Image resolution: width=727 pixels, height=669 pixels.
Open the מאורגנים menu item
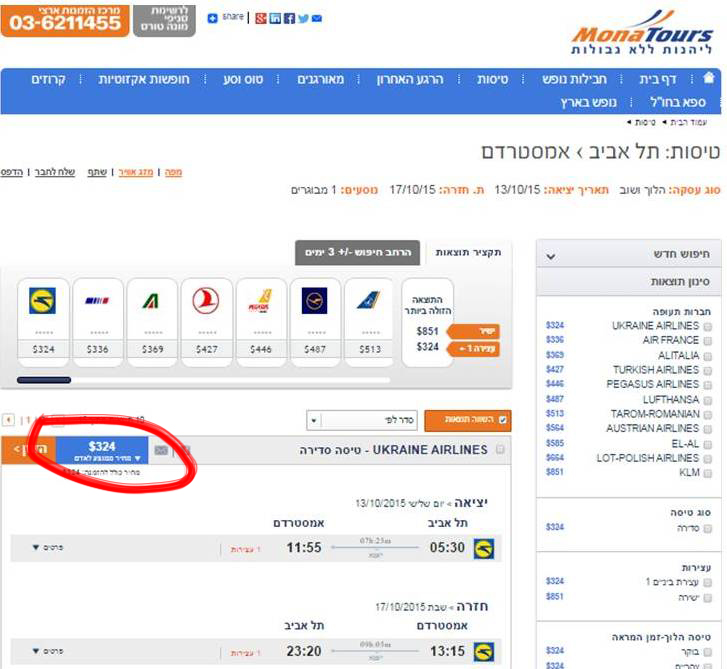pos(320,79)
